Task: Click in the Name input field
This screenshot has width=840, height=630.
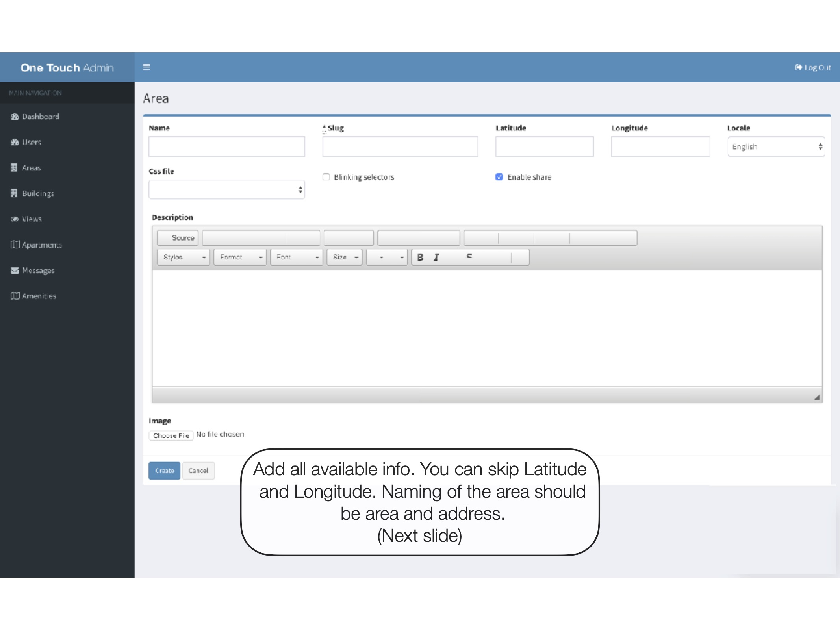Action: coord(226,146)
